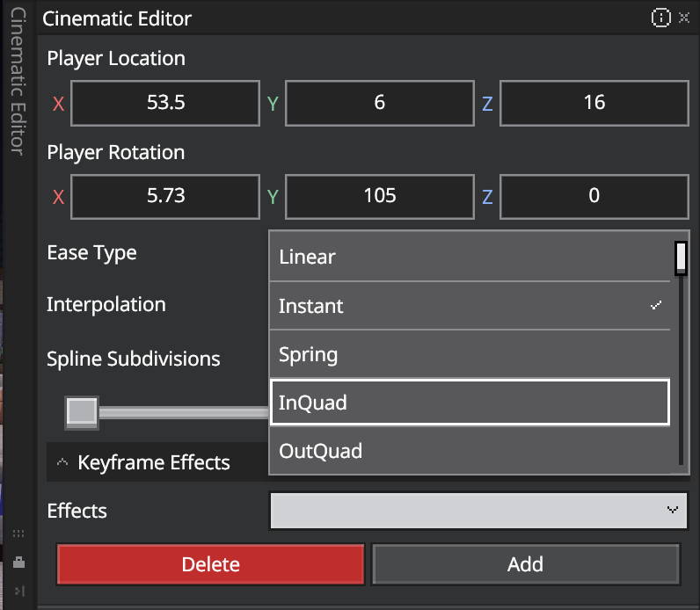This screenshot has height=610, width=700.
Task: Edit Player Rotation Z field showing 0
Action: coord(594,196)
